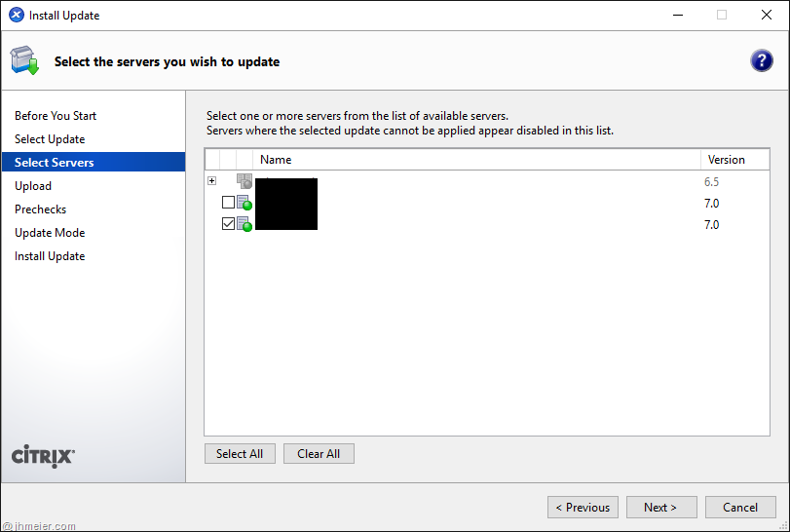Image resolution: width=790 pixels, height=532 pixels.
Task: Click the install update box icon in header
Action: click(24, 60)
